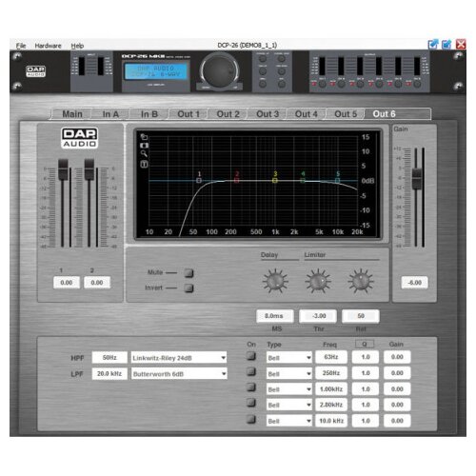Click the 8.0ms delay value field
476x476 pixels.
click(274, 316)
